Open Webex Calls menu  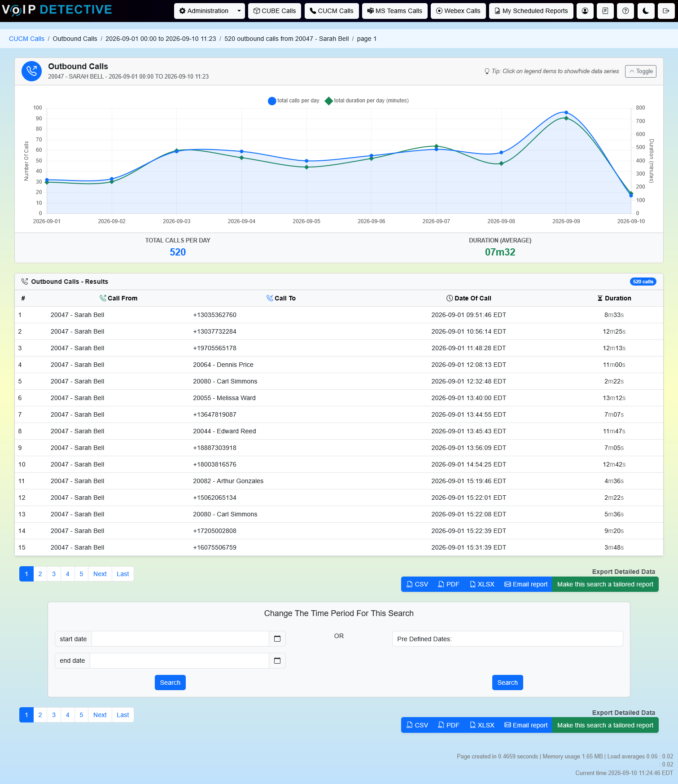point(458,11)
